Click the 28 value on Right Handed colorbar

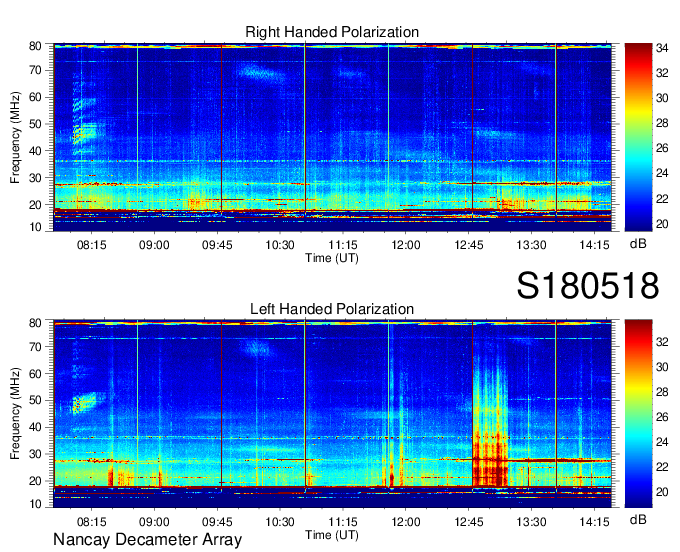pyautogui.click(x=662, y=123)
